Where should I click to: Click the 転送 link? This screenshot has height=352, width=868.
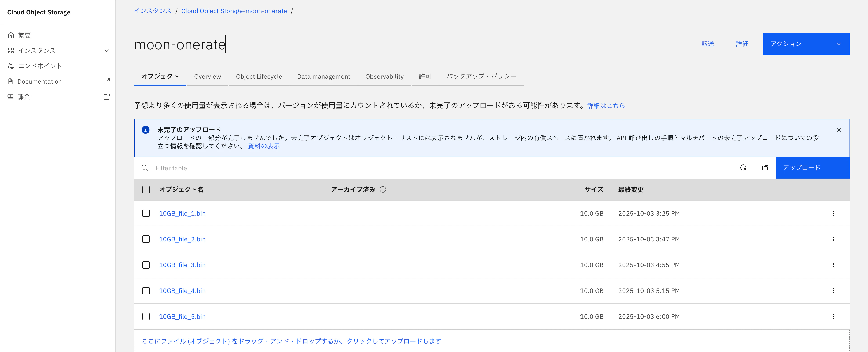click(x=708, y=44)
